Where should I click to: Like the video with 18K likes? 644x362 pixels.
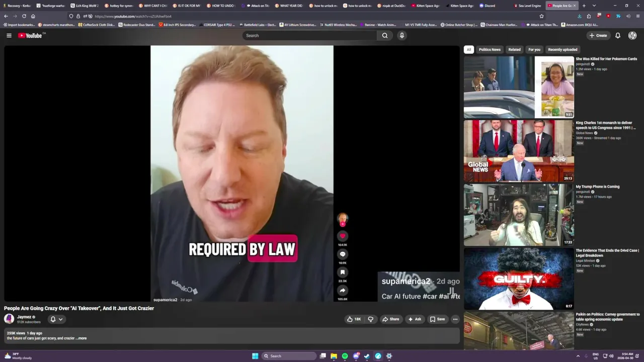click(354, 319)
